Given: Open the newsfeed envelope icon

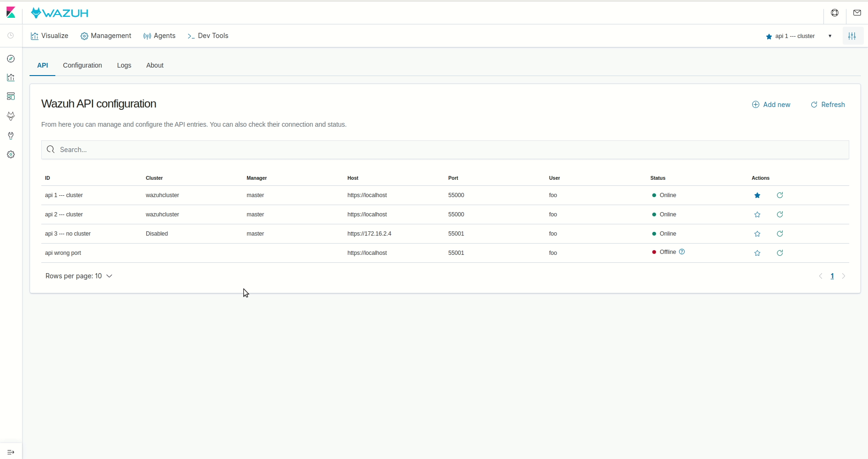Looking at the screenshot, I should click(x=858, y=13).
